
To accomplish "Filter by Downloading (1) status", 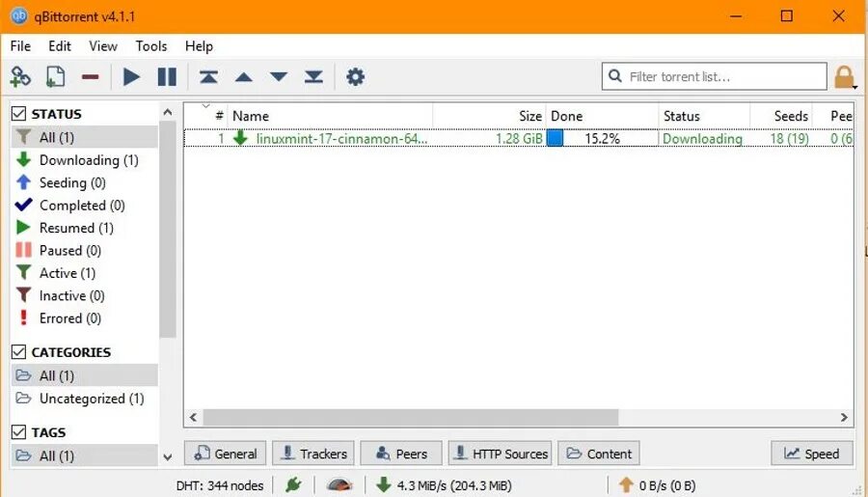I will [x=84, y=160].
